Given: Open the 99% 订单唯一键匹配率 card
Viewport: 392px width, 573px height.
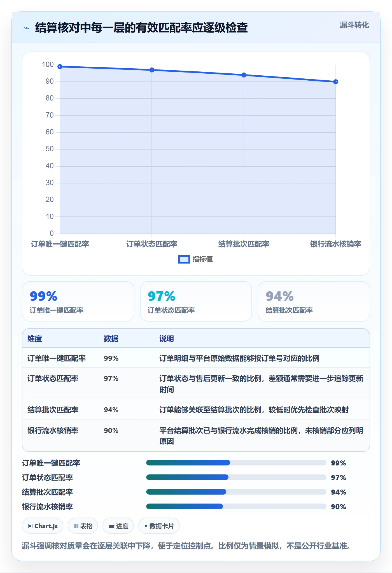Looking at the screenshot, I should point(78,301).
